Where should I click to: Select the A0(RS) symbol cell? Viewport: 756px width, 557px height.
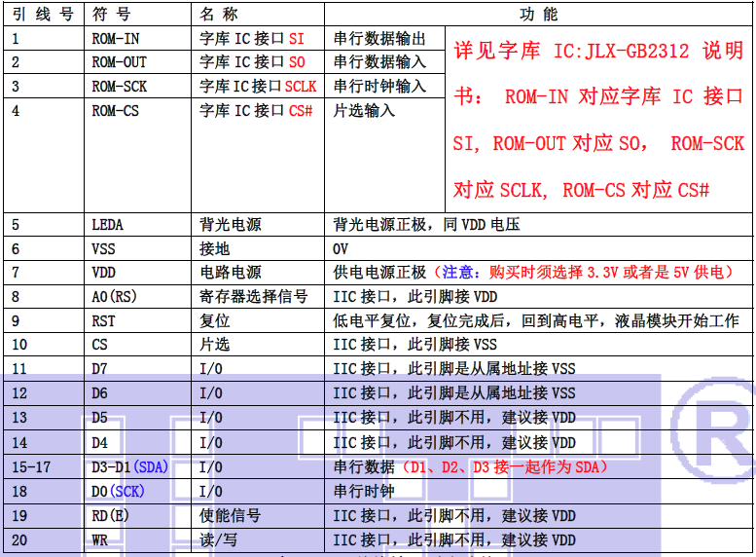117,297
